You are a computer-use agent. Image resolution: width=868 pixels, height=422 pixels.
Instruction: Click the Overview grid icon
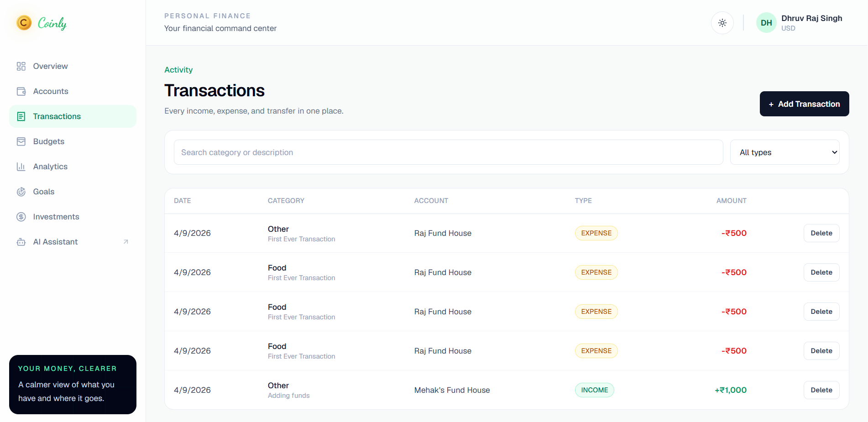click(x=21, y=66)
